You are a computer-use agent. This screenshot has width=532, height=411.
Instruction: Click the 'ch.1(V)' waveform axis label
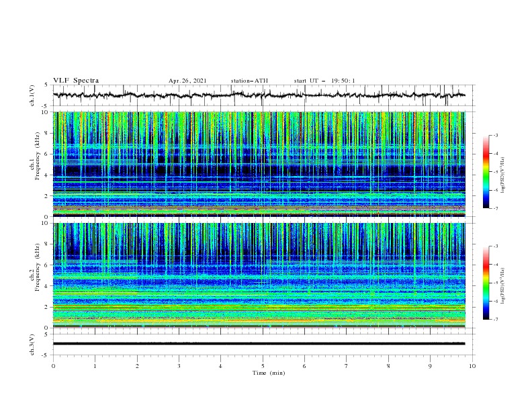click(x=32, y=95)
